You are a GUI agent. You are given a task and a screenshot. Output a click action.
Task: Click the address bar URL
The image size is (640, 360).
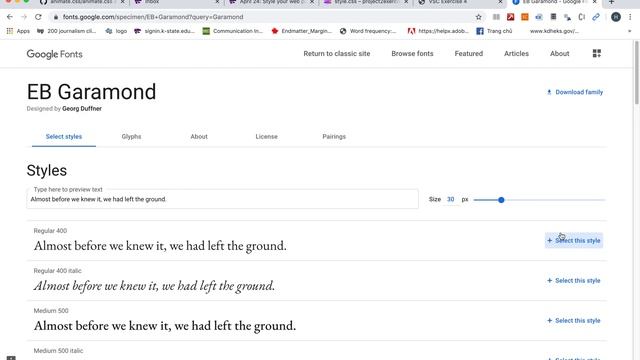153,17
